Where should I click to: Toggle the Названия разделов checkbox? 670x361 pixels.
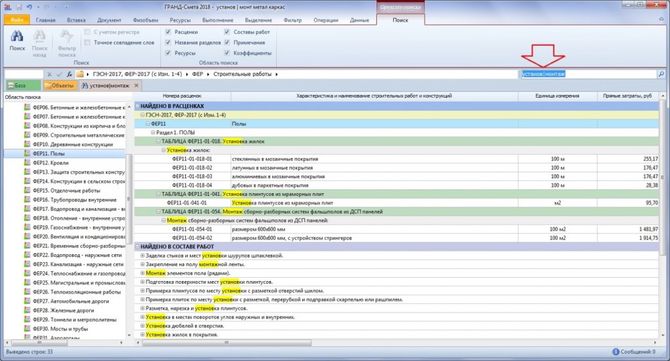coord(168,42)
